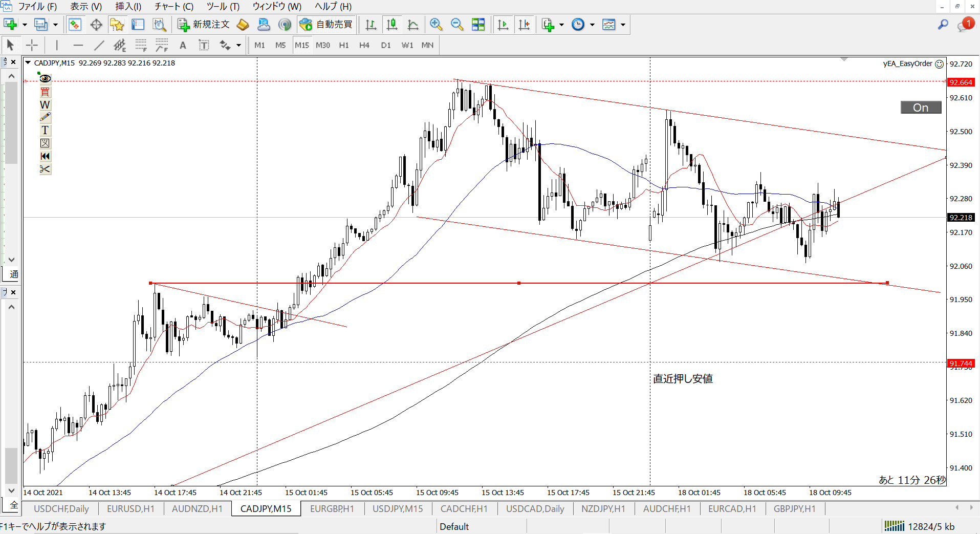
Task: Toggle the Terminal window icon
Action: (138, 24)
